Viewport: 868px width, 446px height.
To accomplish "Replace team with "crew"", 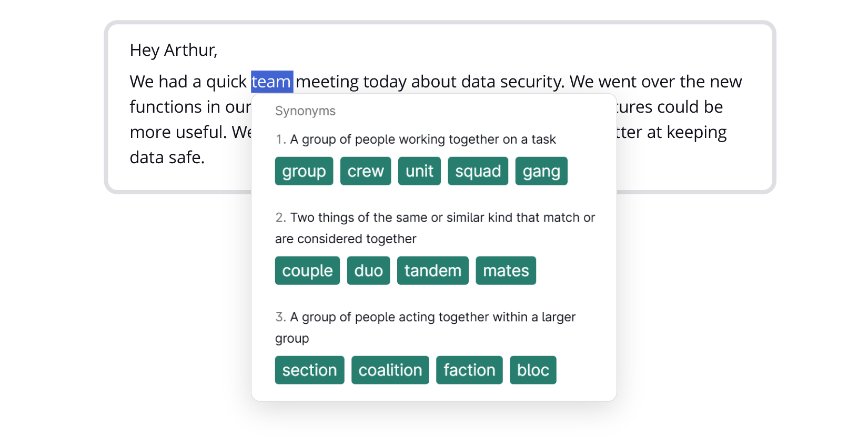I will 365,171.
